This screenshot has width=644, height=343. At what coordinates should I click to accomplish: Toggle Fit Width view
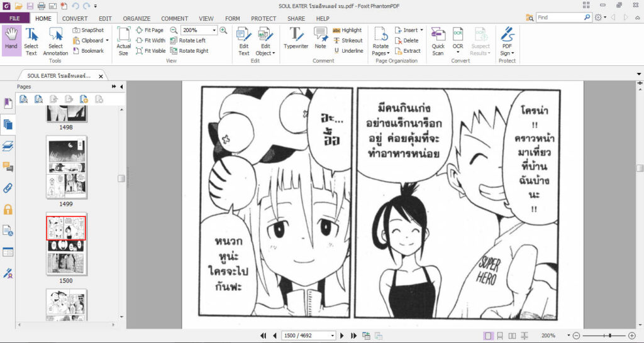pos(151,41)
